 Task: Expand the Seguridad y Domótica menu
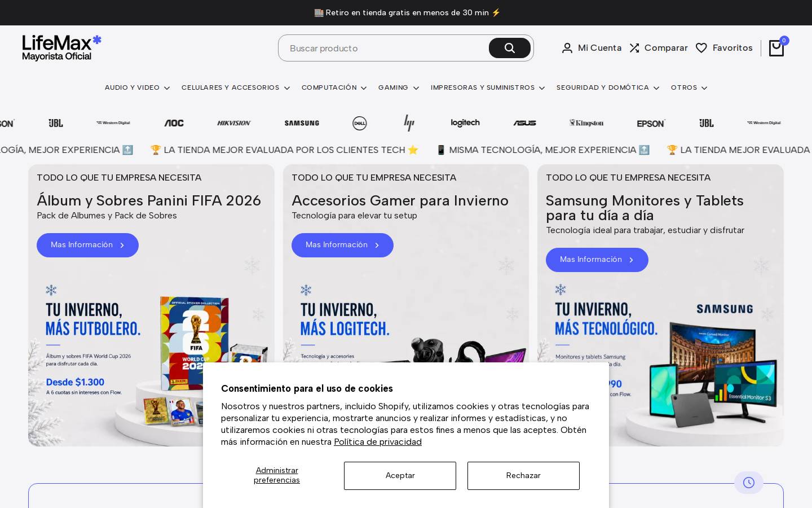608,87
